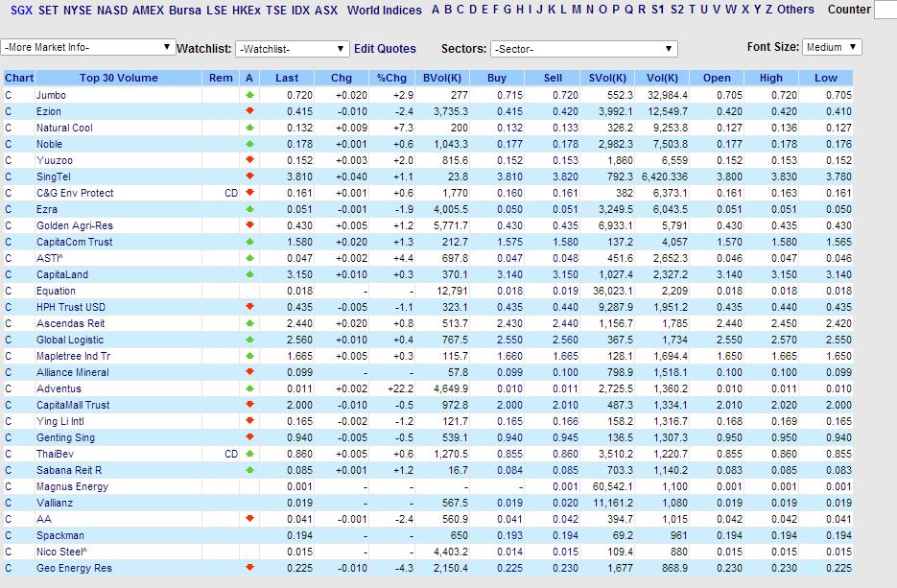Switch to the HKEx exchange tab
Screen dimensions: 897x588
247,11
